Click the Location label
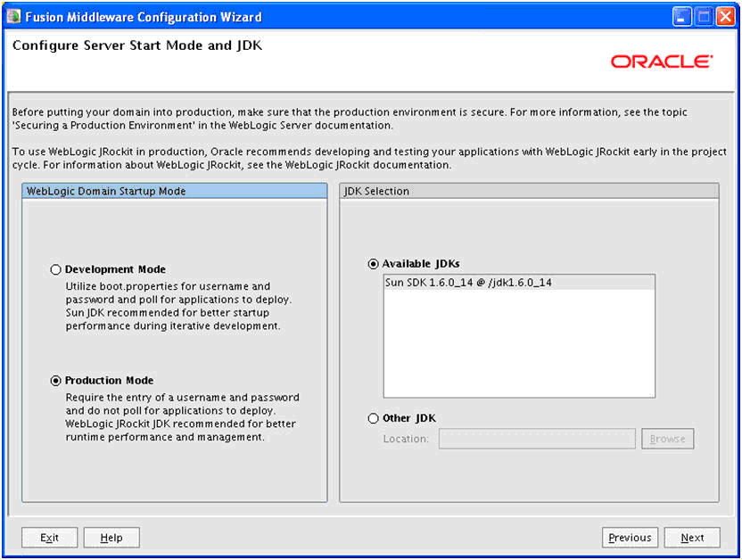 406,439
